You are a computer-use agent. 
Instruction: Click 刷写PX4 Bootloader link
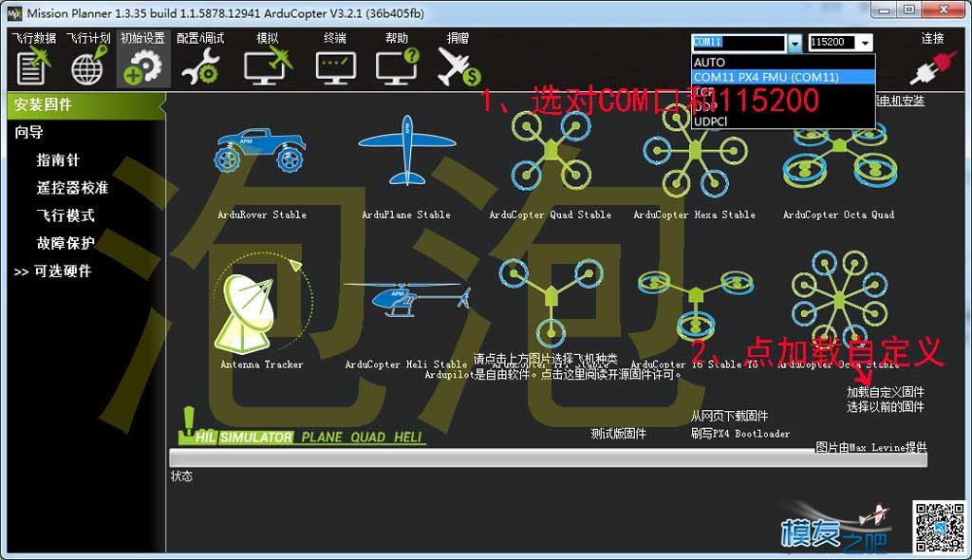point(740,434)
